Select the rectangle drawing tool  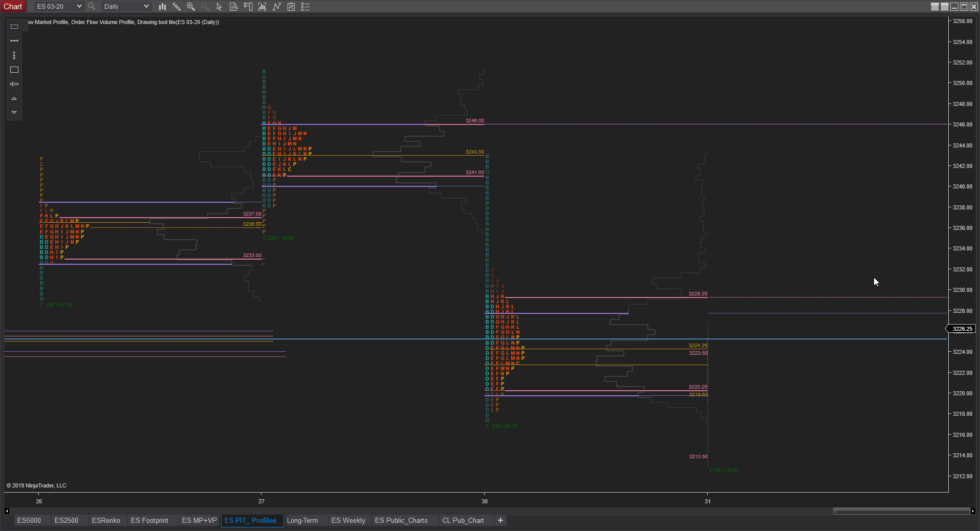point(14,70)
